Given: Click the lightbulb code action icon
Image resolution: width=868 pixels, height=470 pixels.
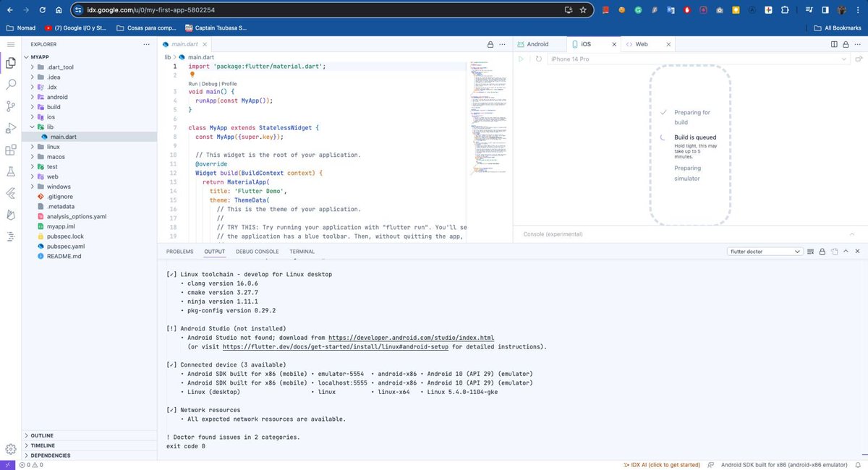Looking at the screenshot, I should point(192,74).
